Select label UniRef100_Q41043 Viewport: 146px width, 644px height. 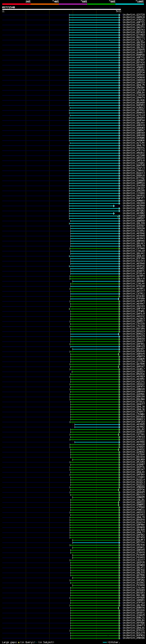click(x=133, y=30)
